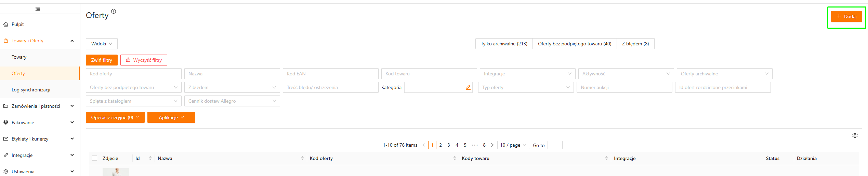Expand Zamówienia i płatności sidebar section
Viewport: 868px width, 176px height.
click(36, 106)
